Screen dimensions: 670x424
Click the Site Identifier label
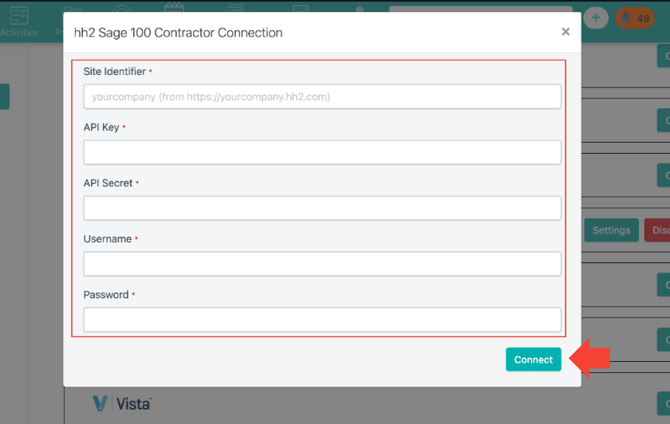(115, 71)
